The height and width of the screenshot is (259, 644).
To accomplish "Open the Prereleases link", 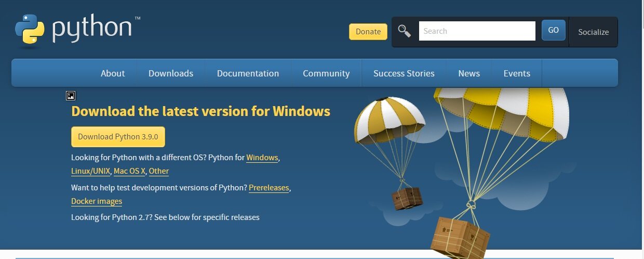I will (x=269, y=187).
